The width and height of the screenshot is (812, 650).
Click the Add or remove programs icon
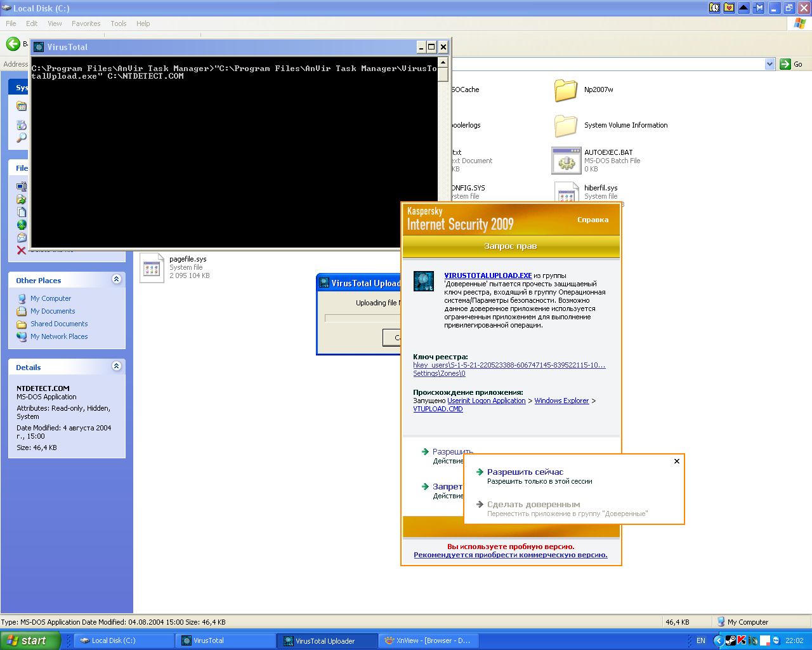22,125
